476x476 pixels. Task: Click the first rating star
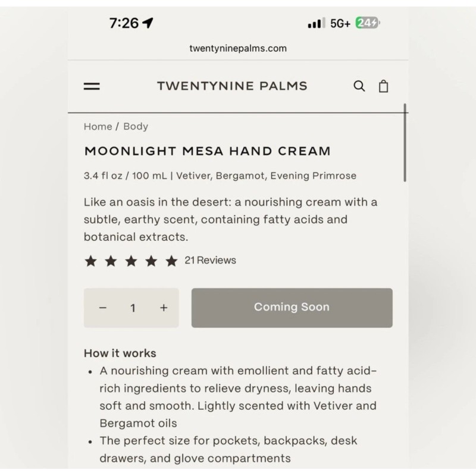90,261
